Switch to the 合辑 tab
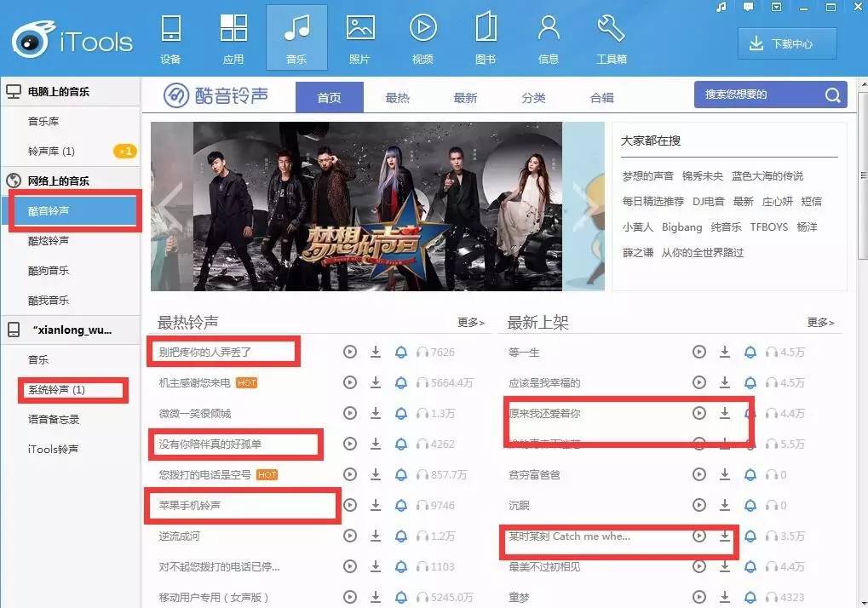 [x=601, y=98]
